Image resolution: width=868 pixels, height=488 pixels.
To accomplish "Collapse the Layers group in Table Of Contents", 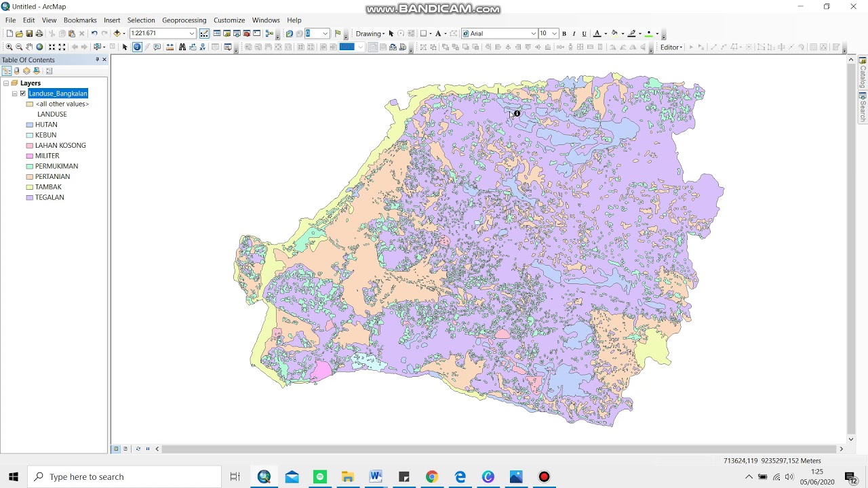I will pyautogui.click(x=6, y=83).
